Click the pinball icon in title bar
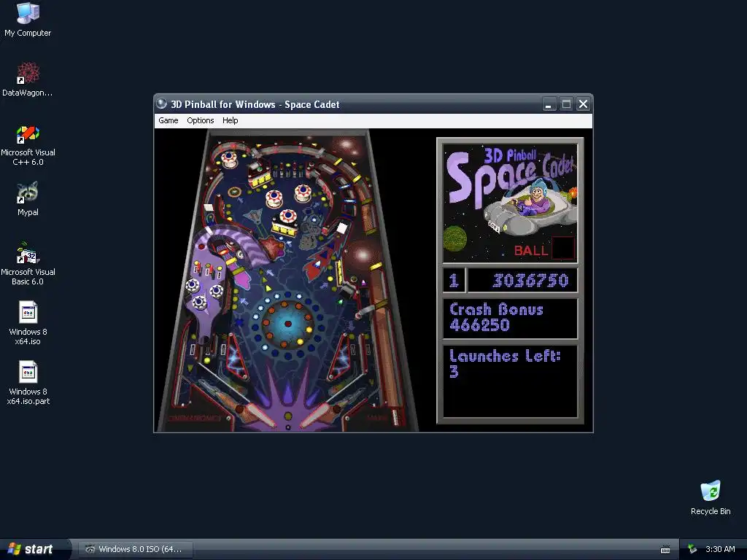The image size is (747, 560). [x=162, y=104]
